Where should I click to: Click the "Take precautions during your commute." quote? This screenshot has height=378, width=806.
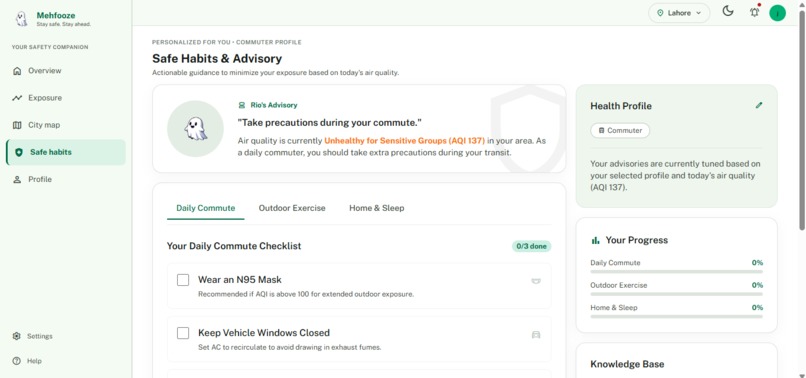(329, 123)
